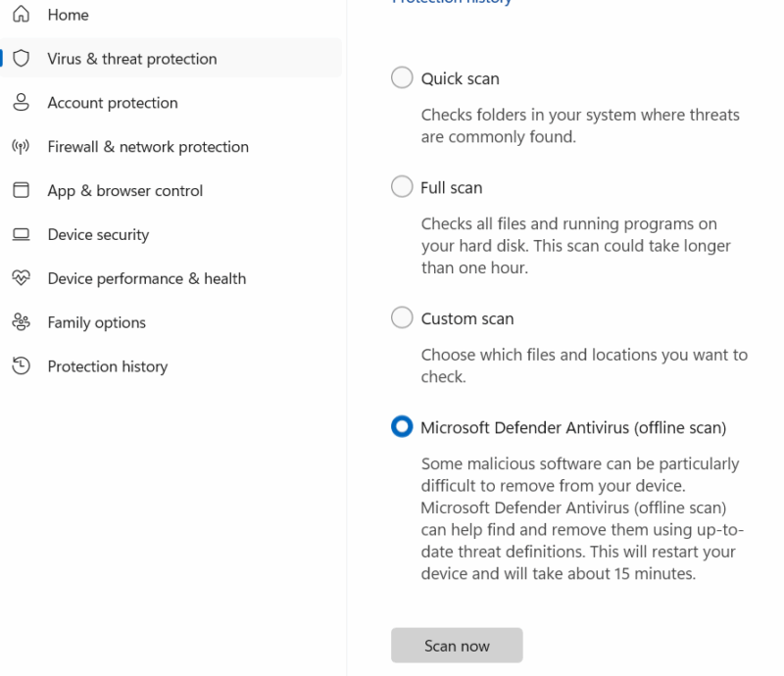Go to Device performance & health
Image resolution: width=784 pixels, height=676 pixels.
pyautogui.click(x=146, y=278)
